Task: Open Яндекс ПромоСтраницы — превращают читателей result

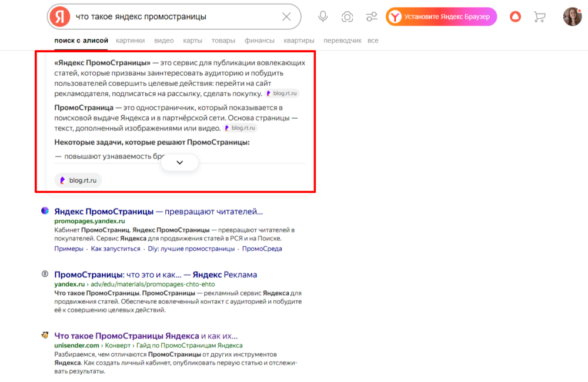Action: pos(159,212)
